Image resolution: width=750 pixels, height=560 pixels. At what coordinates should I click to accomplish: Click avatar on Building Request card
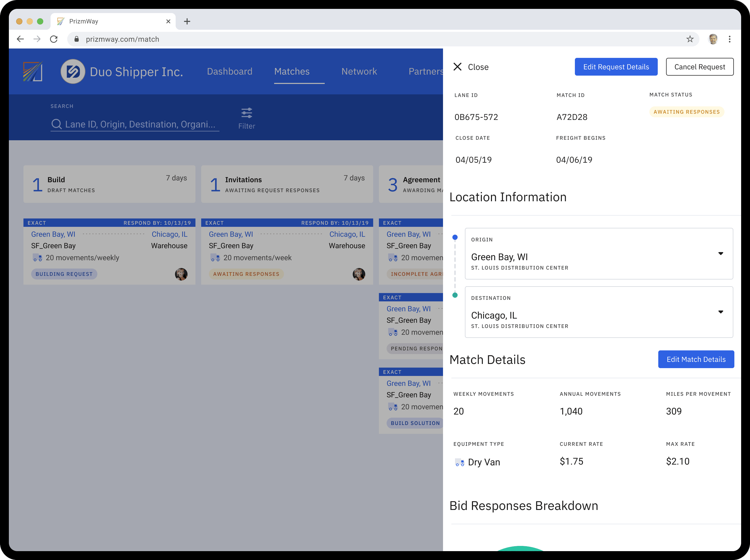pyautogui.click(x=181, y=274)
